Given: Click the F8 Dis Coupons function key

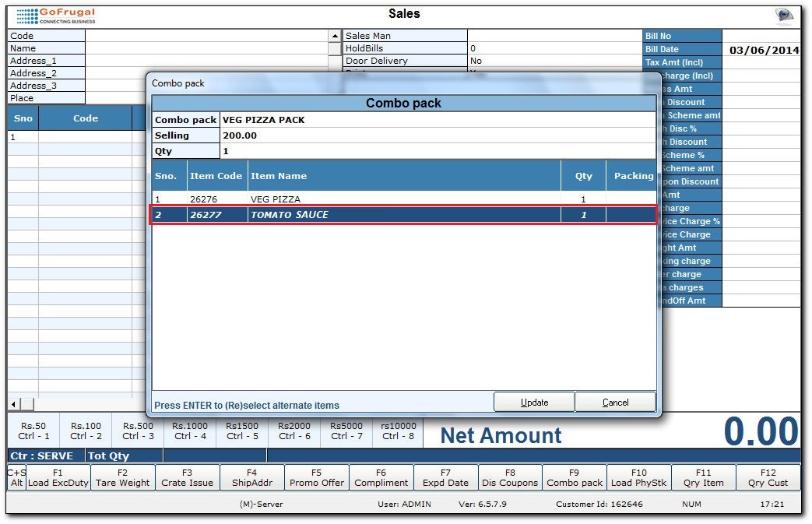Looking at the screenshot, I should pyautogui.click(x=510, y=477).
